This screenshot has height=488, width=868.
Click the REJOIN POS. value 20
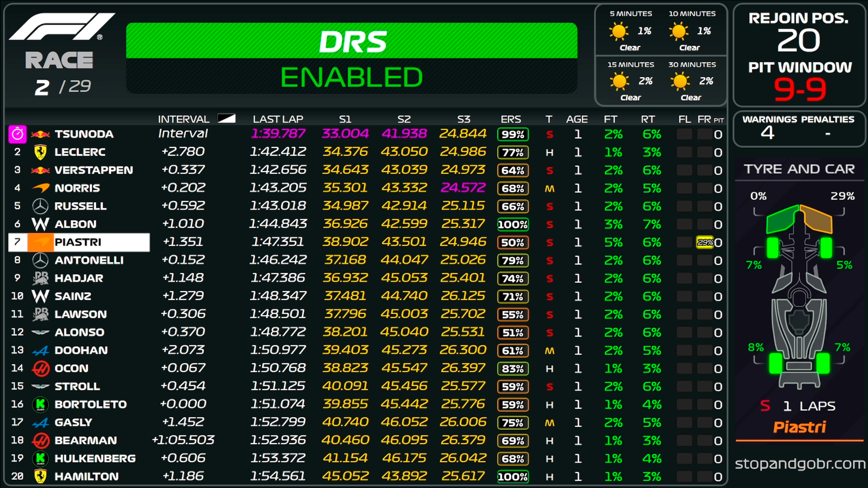[799, 40]
